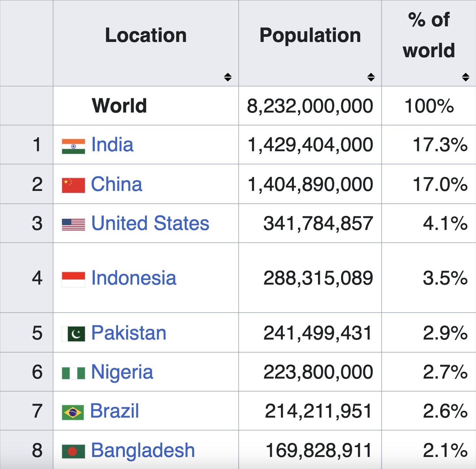Select the World population cell
Screen dimensions: 476x469
pos(310,106)
